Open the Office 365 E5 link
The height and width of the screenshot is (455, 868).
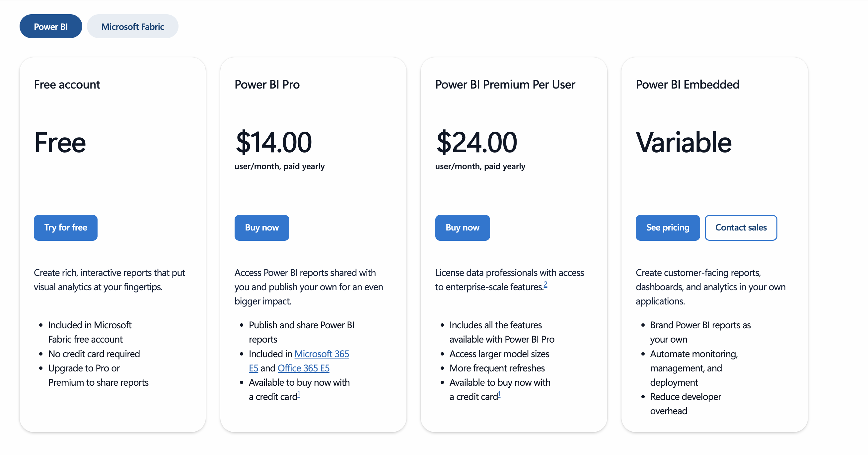[303, 368]
